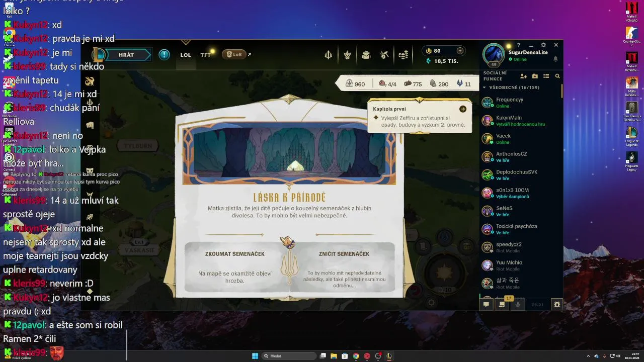Open File Explorer from the taskbar
The image size is (644, 362).
point(334,356)
